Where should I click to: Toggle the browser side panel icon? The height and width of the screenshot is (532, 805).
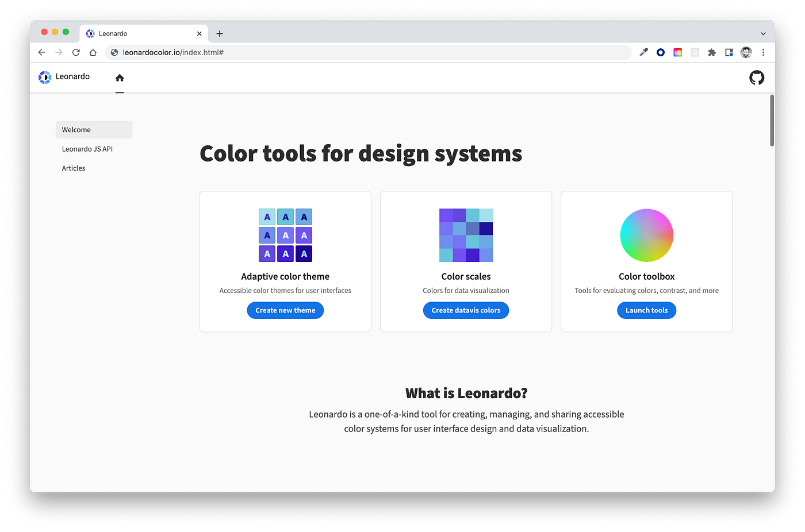[x=729, y=52]
